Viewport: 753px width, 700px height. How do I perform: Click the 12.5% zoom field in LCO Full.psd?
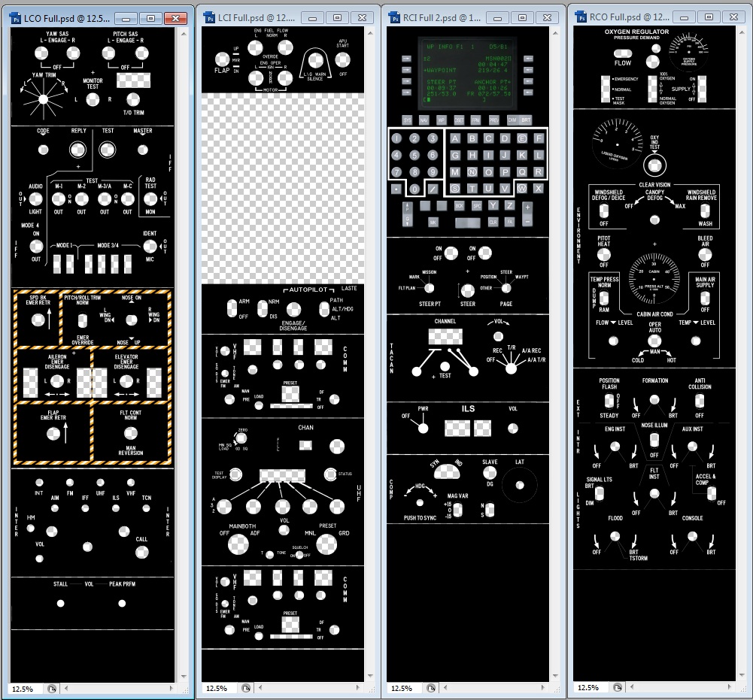coord(25,689)
